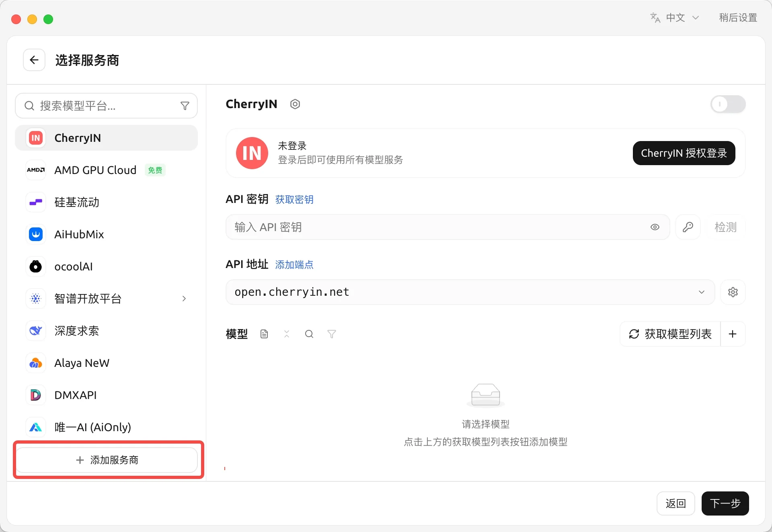Select 深度求索 provider
Viewport: 772px width, 532px height.
[x=107, y=331]
